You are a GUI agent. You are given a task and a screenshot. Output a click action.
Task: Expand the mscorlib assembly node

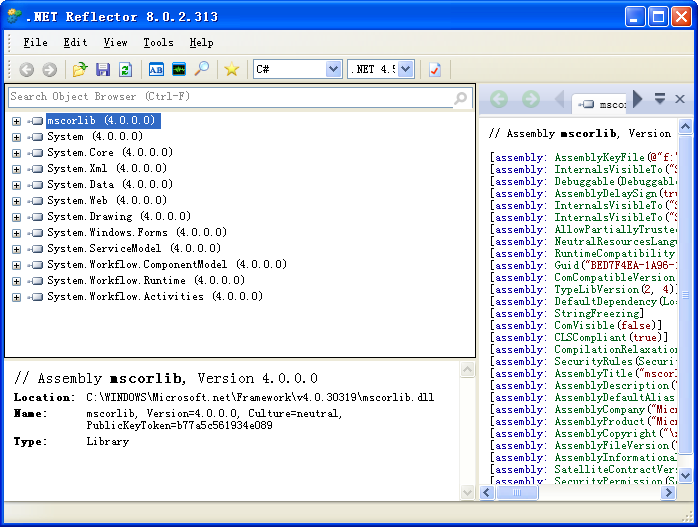pos(16,121)
